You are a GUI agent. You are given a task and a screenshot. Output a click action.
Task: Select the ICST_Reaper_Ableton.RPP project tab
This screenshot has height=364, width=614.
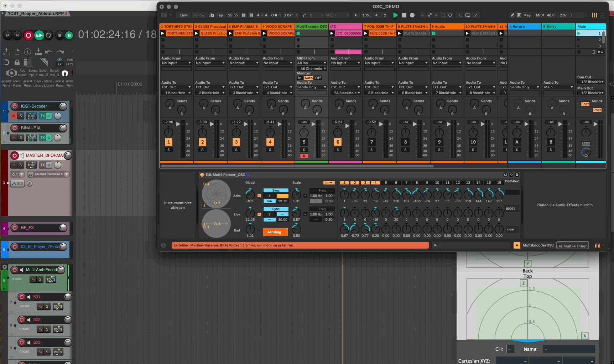tap(36, 13)
